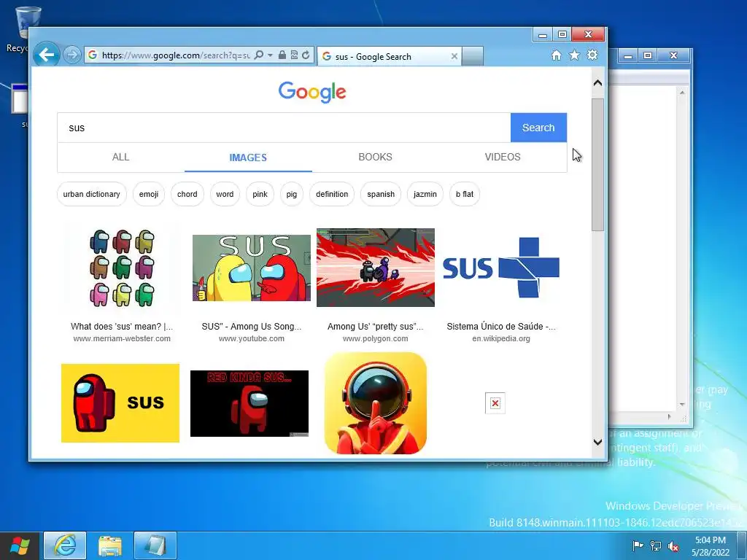Click the browser forward arrow button
747x560 pixels.
pyautogui.click(x=72, y=55)
